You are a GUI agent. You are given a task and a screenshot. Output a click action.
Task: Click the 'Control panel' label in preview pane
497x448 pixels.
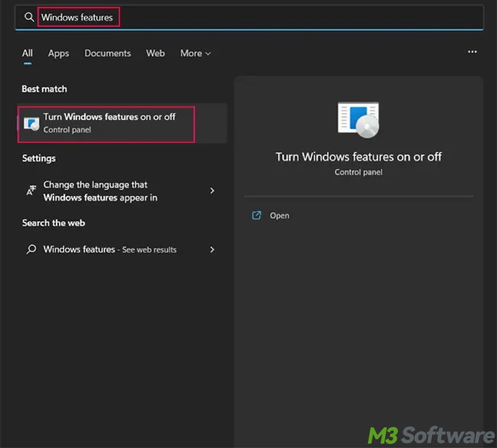click(x=358, y=172)
